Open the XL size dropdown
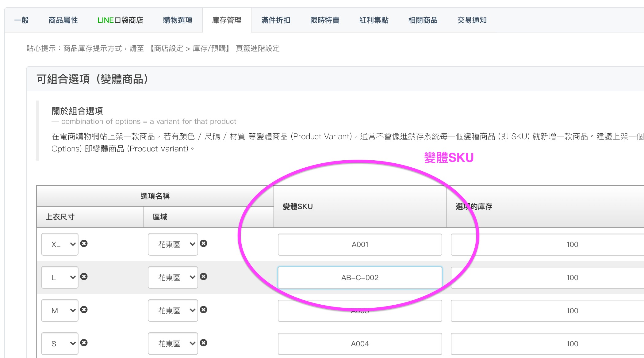The image size is (644, 358). 60,244
